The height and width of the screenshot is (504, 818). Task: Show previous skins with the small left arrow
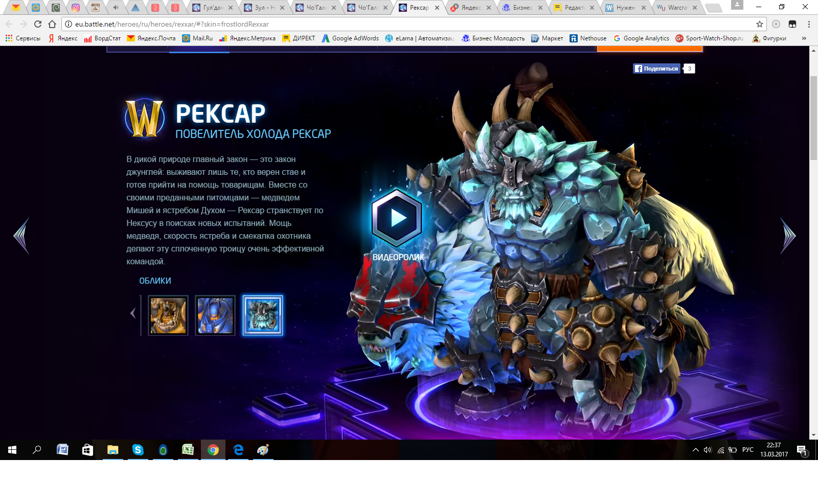coord(133,313)
